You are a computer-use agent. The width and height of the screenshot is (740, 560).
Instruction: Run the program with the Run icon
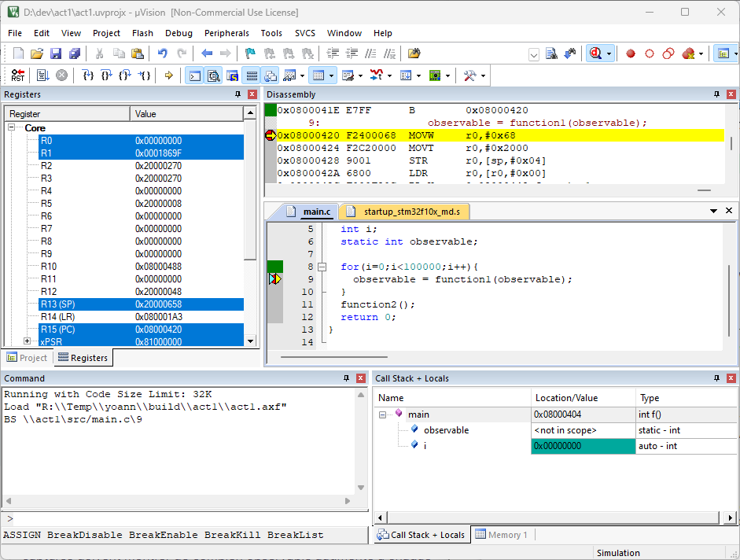tap(42, 76)
